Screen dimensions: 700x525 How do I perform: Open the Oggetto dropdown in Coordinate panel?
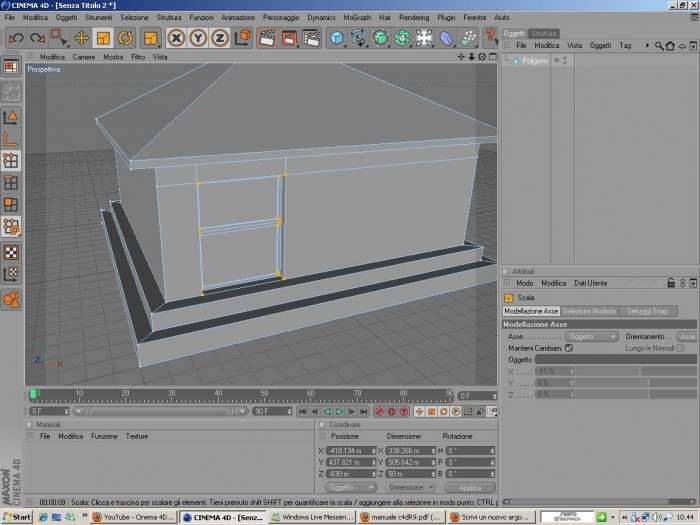click(x=350, y=488)
